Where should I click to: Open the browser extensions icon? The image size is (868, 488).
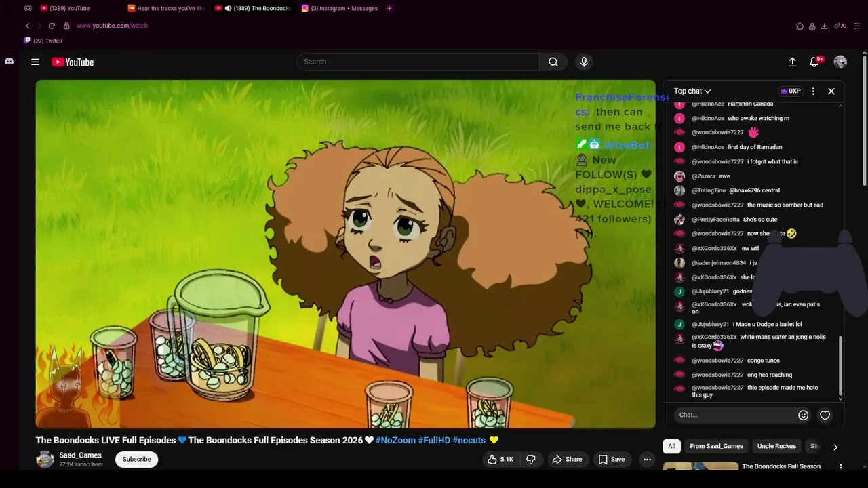tap(800, 26)
